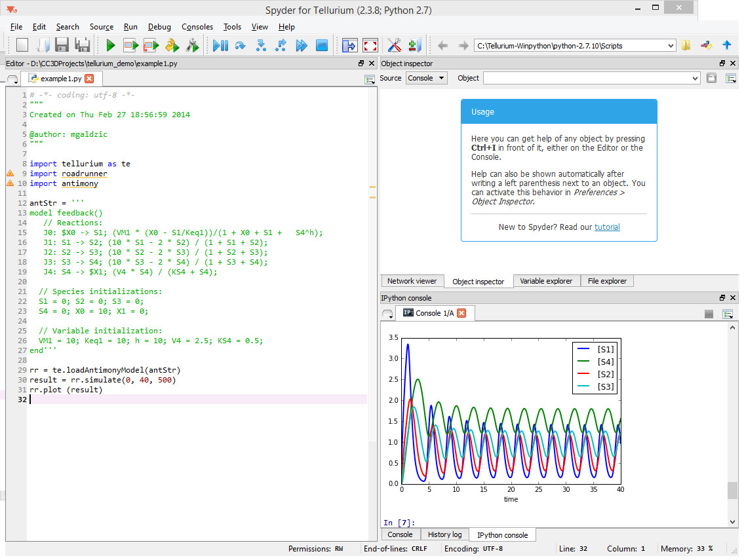This screenshot has height=560, width=744.
Task: Open the PYTHONPATH manager icon
Action: [x=415, y=46]
